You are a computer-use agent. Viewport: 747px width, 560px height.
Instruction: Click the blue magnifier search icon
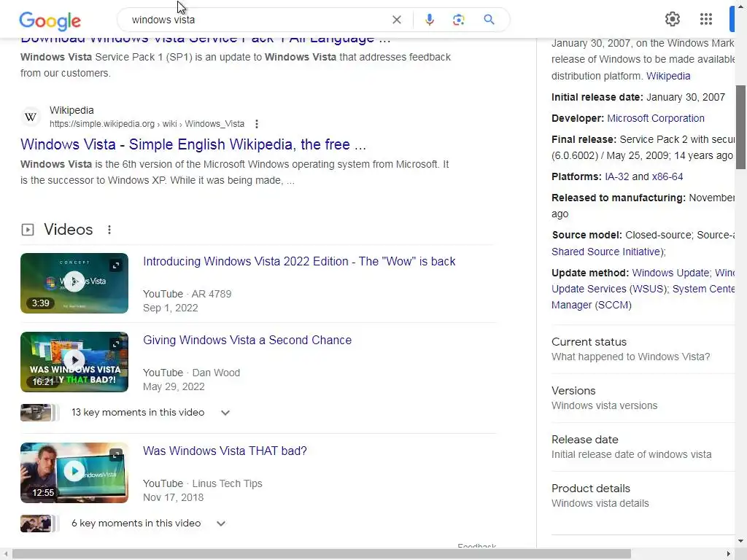click(x=489, y=20)
